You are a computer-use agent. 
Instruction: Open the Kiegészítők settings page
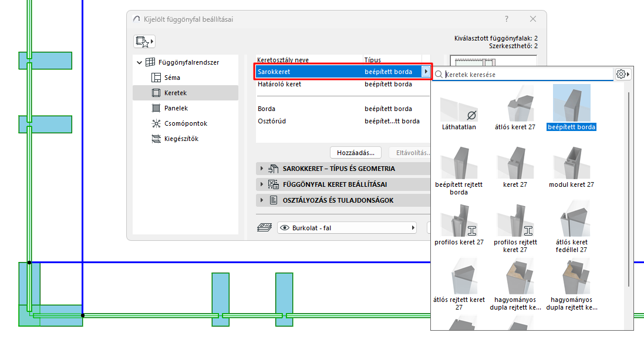coord(181,139)
